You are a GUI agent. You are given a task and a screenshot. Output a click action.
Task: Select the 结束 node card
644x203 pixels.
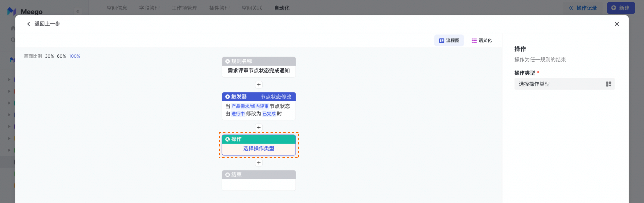[259, 181]
